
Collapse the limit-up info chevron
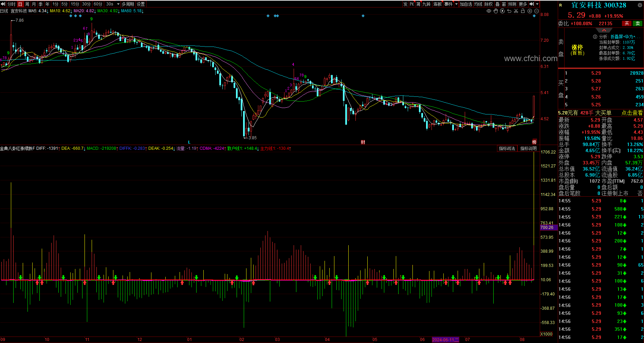click(x=604, y=30)
